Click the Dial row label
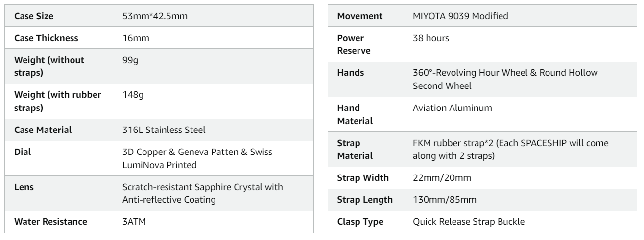644x240 pixels. [23, 152]
